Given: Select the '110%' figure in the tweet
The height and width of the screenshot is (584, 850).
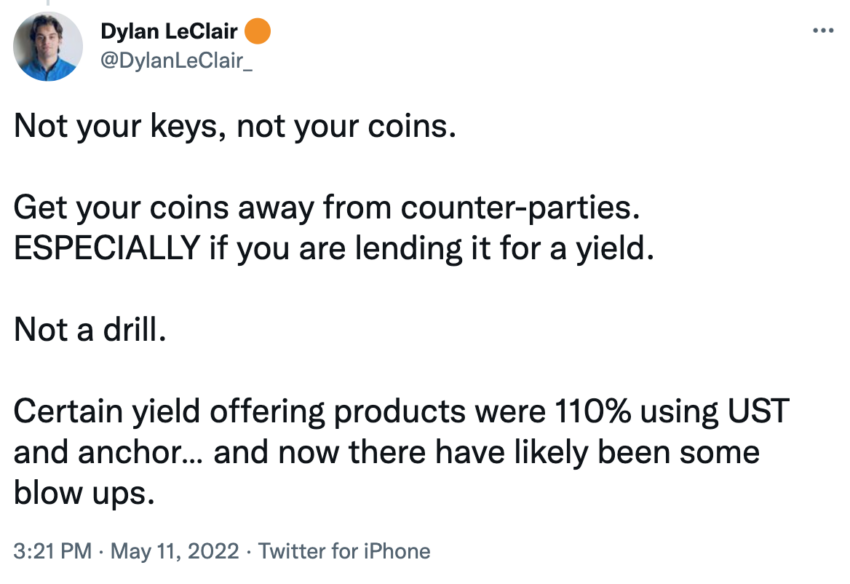Looking at the screenshot, I should click(x=593, y=411).
